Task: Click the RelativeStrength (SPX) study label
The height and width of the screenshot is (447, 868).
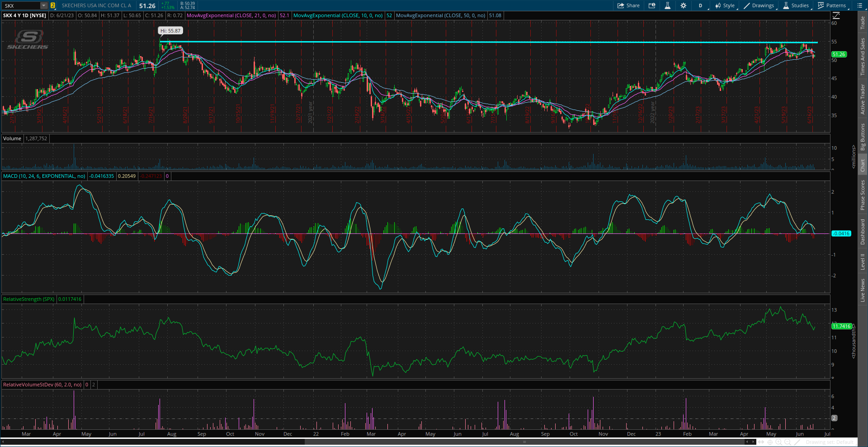Action: (28, 299)
